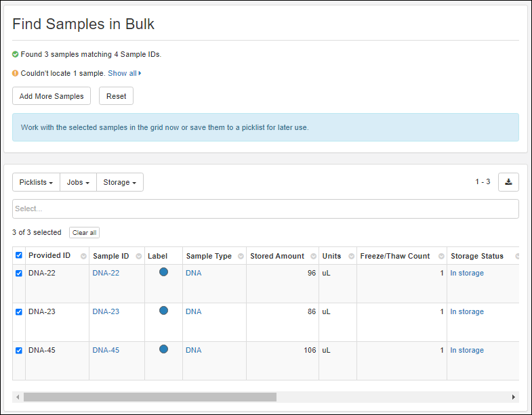Uncheck the DNA-22 row checkbox

pyautogui.click(x=19, y=274)
